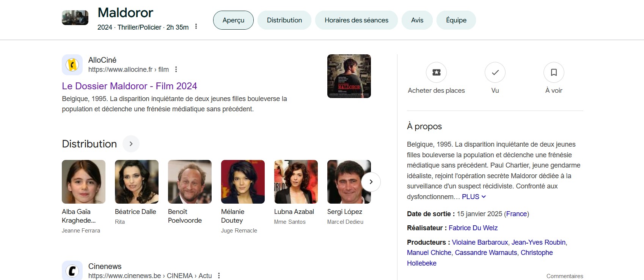Click the France release country link
Screen dimensions: 644x280
(517, 214)
